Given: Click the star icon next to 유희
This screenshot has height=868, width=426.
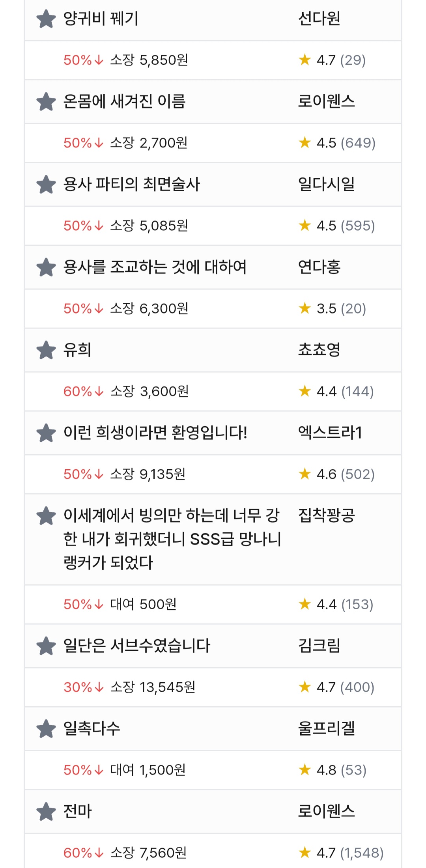Looking at the screenshot, I should 46,350.
